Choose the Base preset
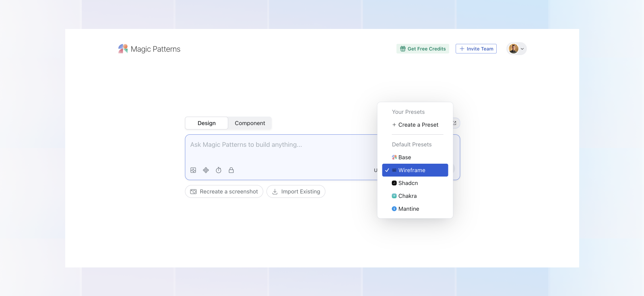644x296 pixels. 415,157
